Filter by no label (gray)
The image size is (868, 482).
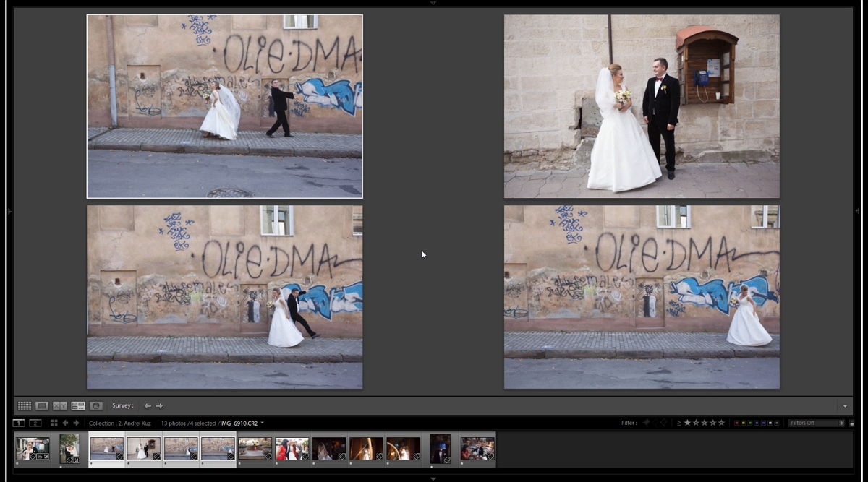click(777, 423)
